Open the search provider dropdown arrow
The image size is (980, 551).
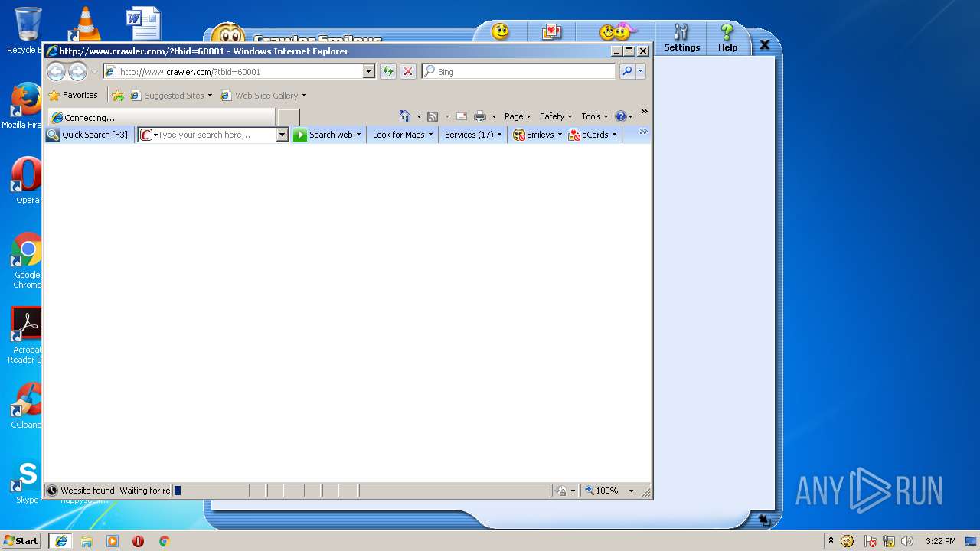641,71
